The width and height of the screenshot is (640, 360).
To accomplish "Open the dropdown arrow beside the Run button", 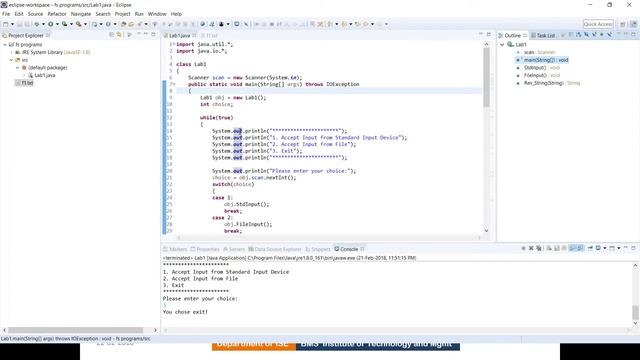I will (57, 24).
